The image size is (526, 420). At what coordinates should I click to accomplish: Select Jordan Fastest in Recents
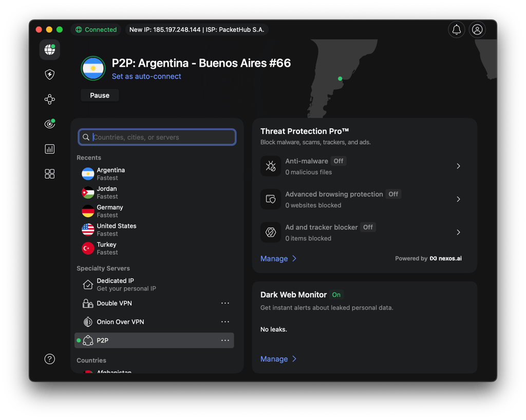tap(154, 193)
